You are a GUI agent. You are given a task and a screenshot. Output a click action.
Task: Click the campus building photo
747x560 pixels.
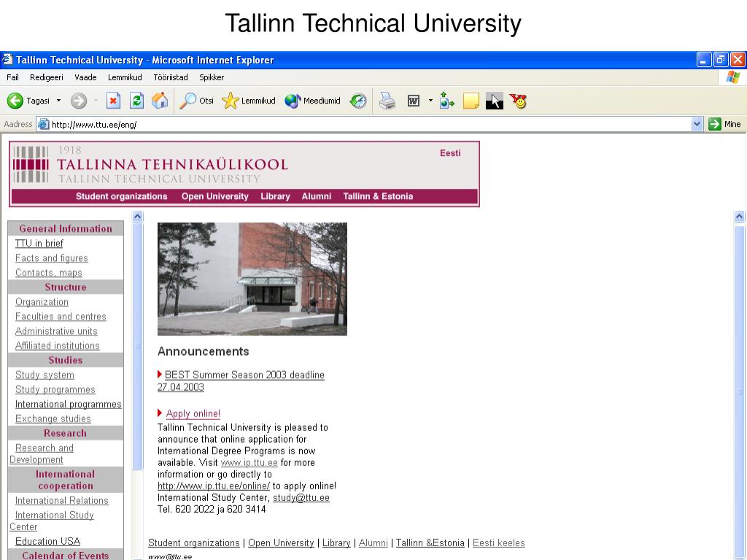pos(252,279)
